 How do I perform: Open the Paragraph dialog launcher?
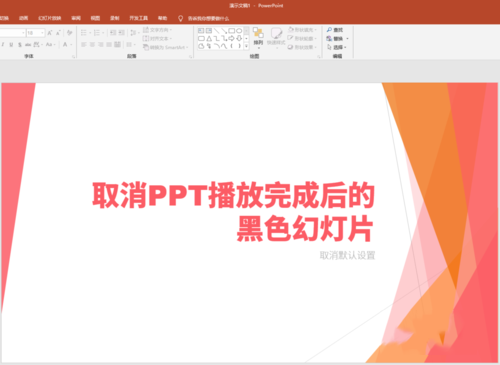[x=190, y=57]
